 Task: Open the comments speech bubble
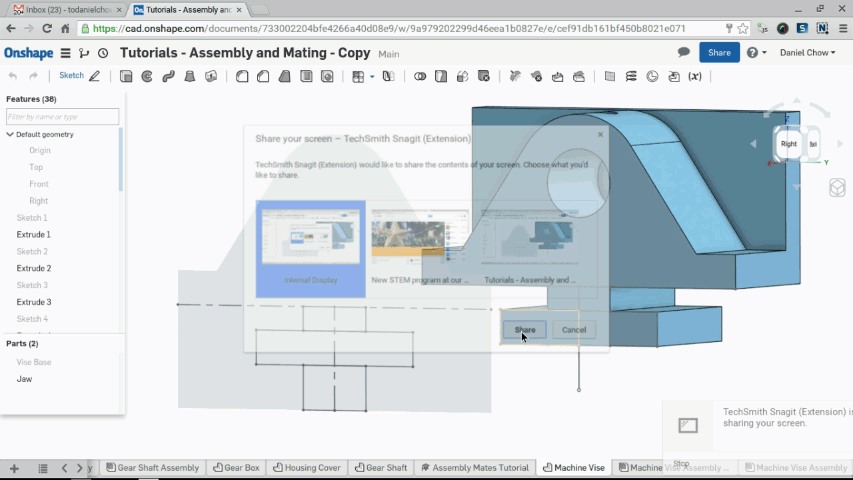[x=684, y=52]
